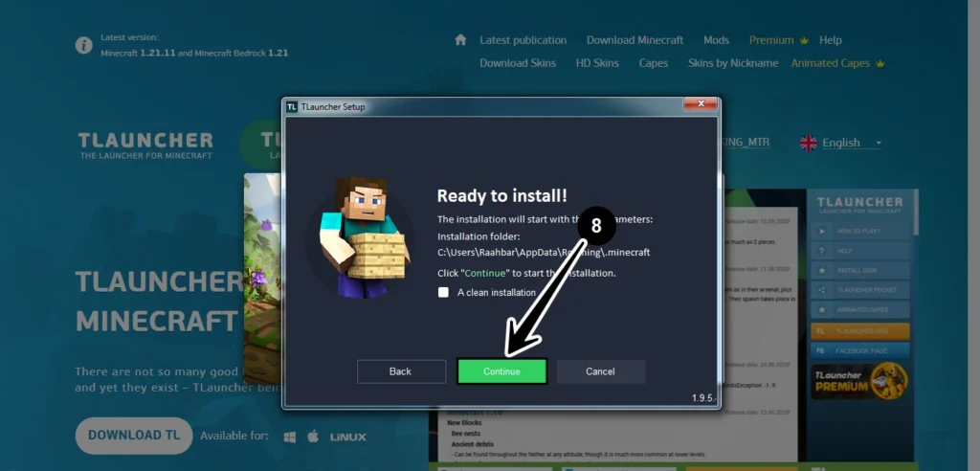Click the Ready to install! heading
The height and width of the screenshot is (471, 980).
click(501, 196)
